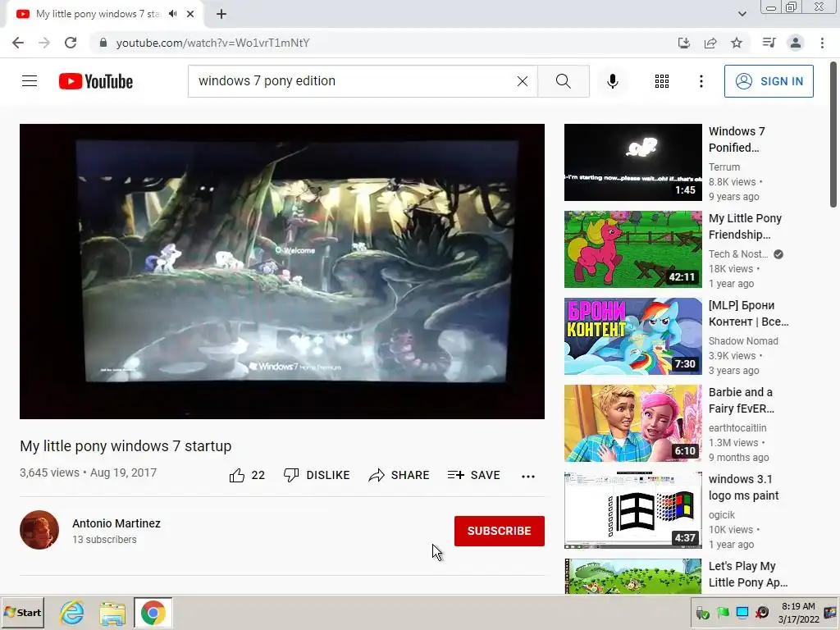Screen dimensions: 840x630
Task: Click the earthtocaitlin channel name
Action: pos(737,428)
